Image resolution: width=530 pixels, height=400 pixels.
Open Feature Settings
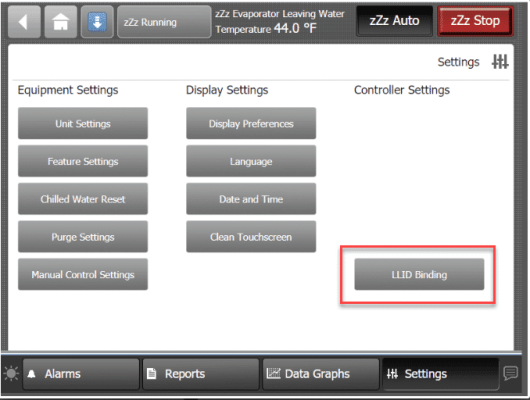[x=83, y=161]
